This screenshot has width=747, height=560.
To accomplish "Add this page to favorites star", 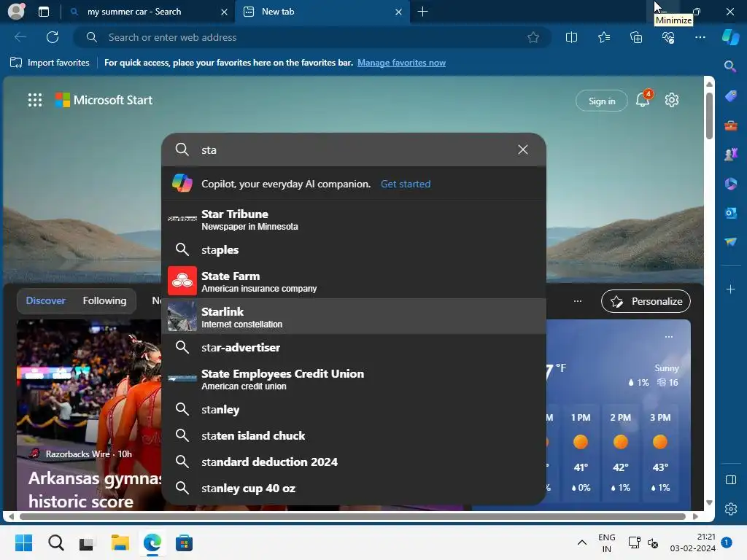I will (x=533, y=37).
